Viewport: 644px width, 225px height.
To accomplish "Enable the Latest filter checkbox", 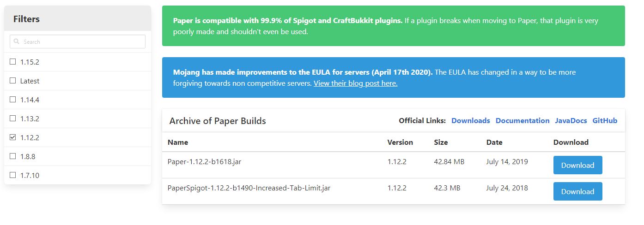I will [13, 81].
